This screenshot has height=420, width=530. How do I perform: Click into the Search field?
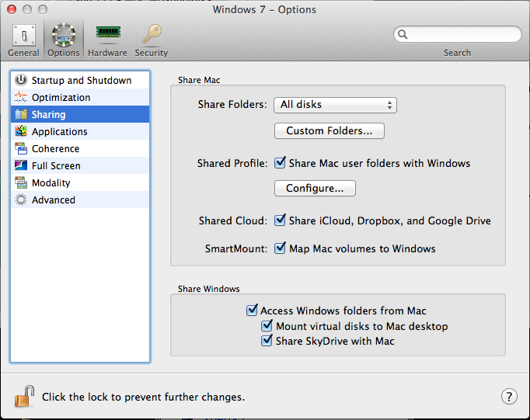coord(457,34)
